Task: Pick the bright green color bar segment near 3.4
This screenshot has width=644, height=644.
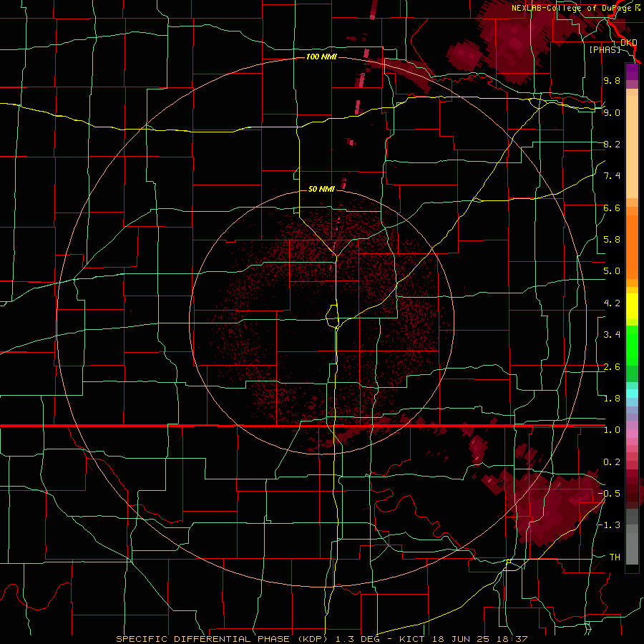Action: 632,346
